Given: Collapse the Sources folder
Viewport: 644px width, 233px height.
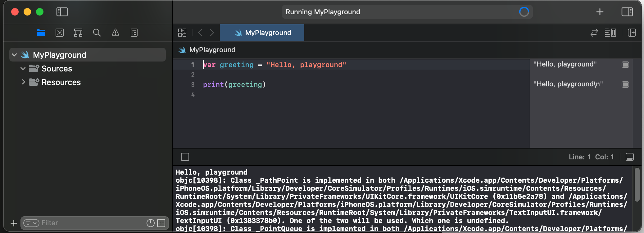Looking at the screenshot, I should [23, 69].
